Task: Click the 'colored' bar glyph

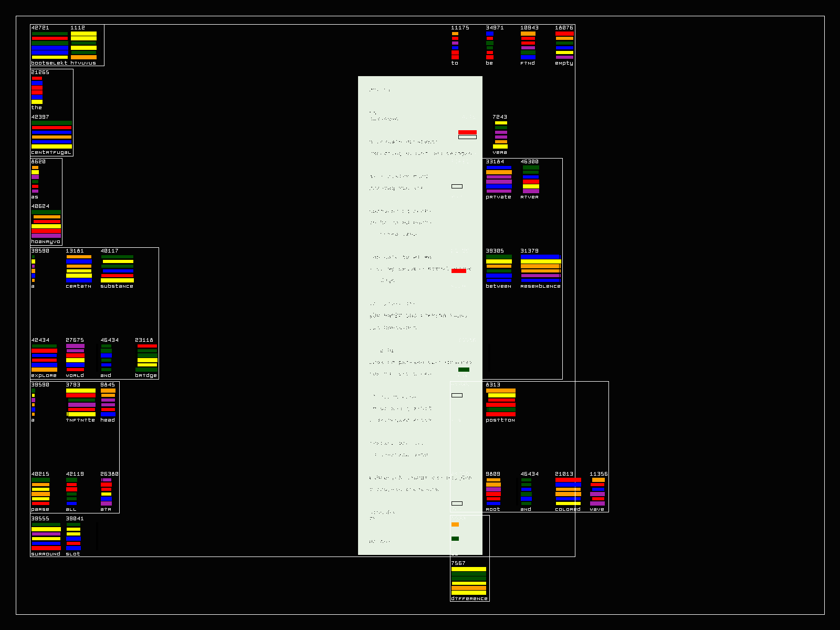Action: (568, 491)
